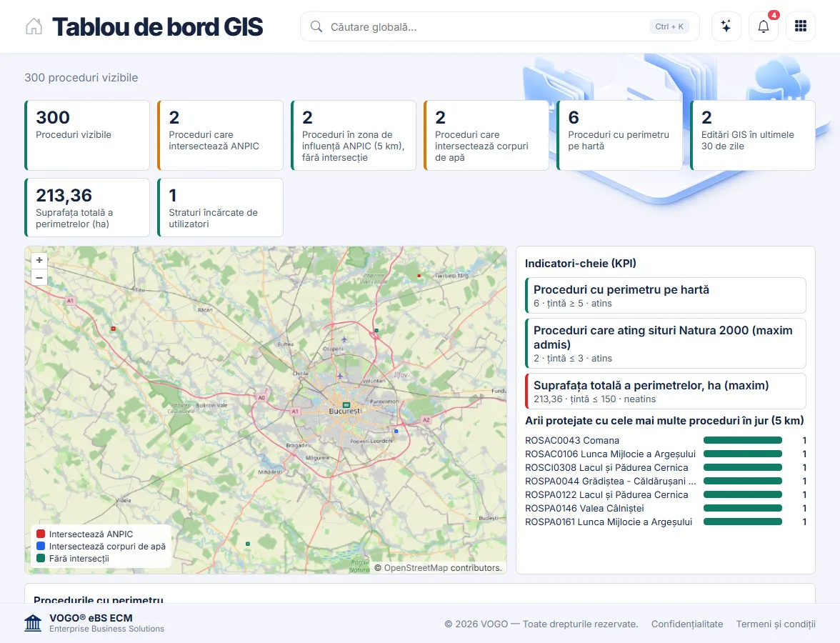Click the home icon beside Tablou de bord GIS
Screen dimensions: 840x643
coord(34,26)
